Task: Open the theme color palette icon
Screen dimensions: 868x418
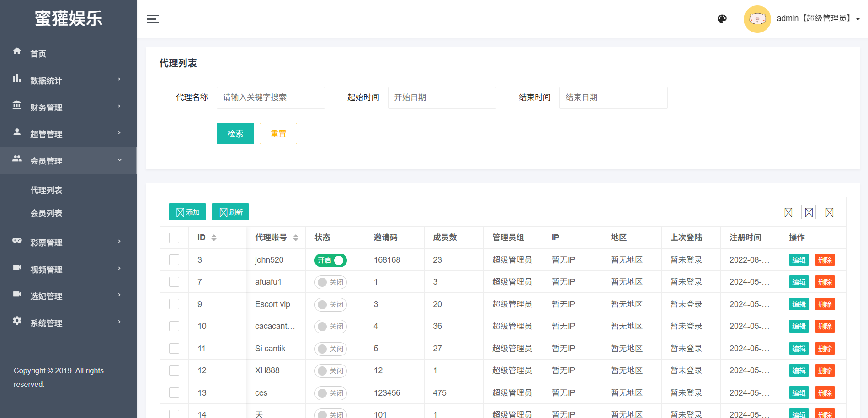Action: point(722,19)
